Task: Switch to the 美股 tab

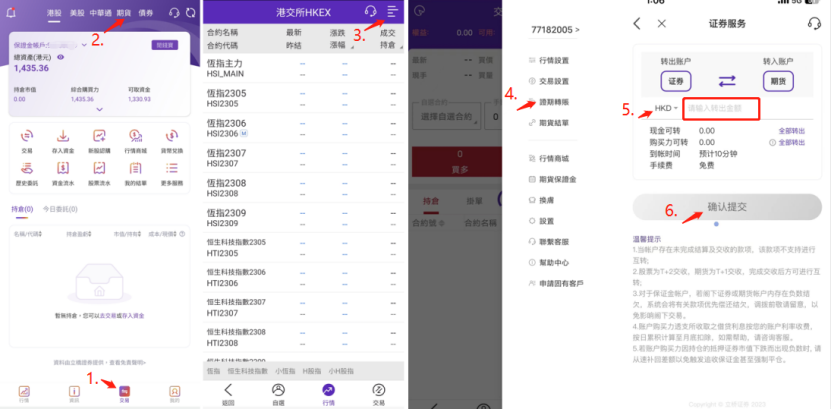Action: 77,13
